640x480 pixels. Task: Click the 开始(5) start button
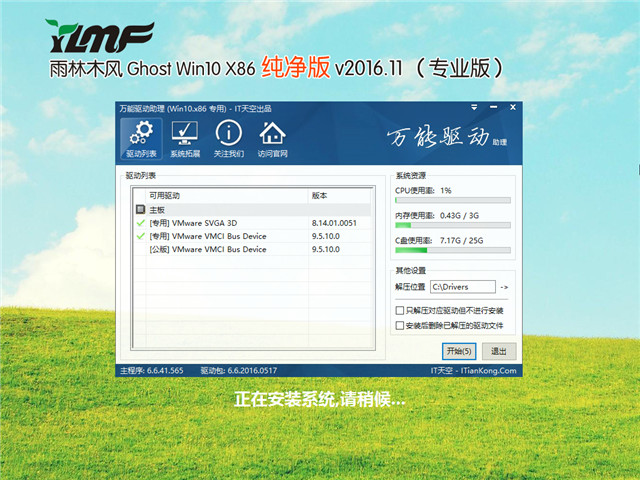(459, 351)
